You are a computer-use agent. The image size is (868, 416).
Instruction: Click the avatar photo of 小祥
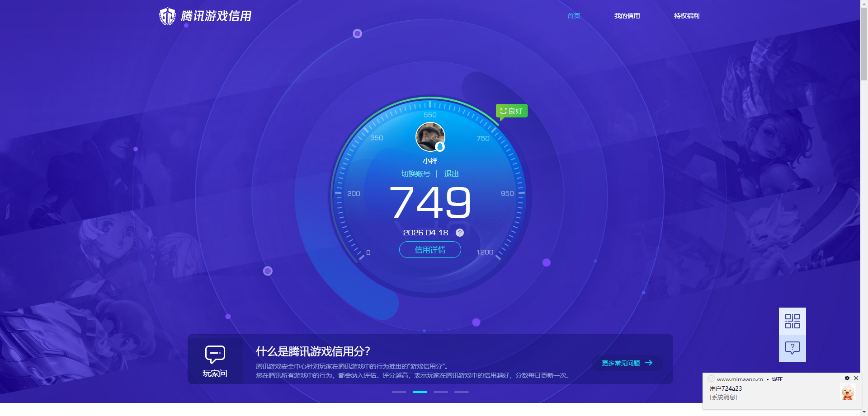click(429, 136)
